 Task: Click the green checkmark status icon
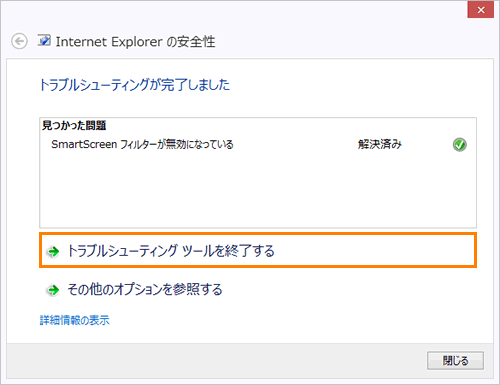pyautogui.click(x=460, y=145)
